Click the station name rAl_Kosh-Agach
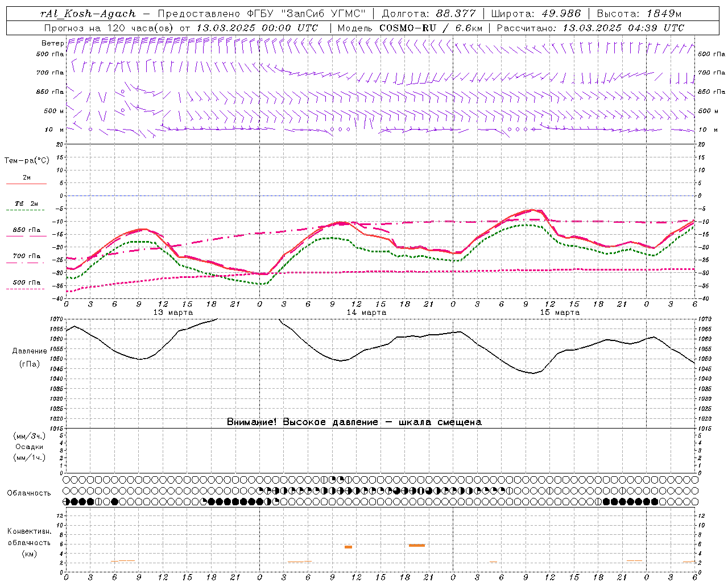 tap(88, 14)
